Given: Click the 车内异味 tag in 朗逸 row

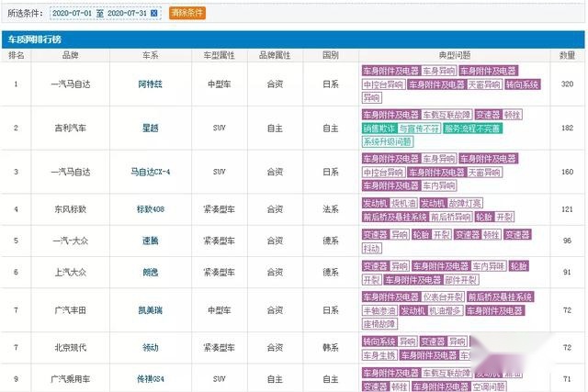Looking at the screenshot, I should (x=489, y=266).
